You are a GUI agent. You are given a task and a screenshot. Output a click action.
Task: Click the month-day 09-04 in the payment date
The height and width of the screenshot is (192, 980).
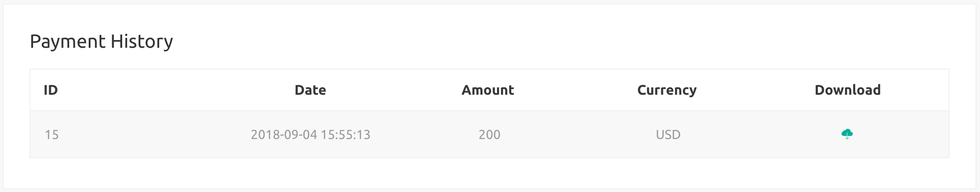pos(300,135)
